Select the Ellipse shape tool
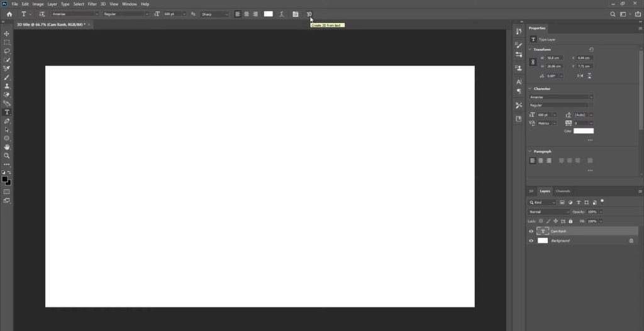The image size is (644, 331). [x=6, y=138]
